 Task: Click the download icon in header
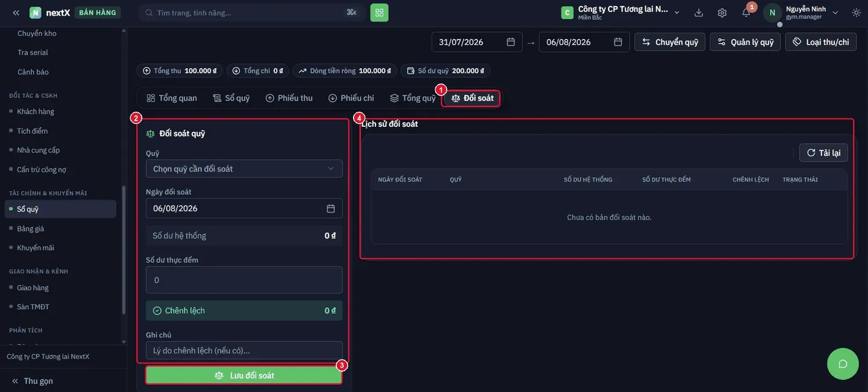click(x=698, y=12)
